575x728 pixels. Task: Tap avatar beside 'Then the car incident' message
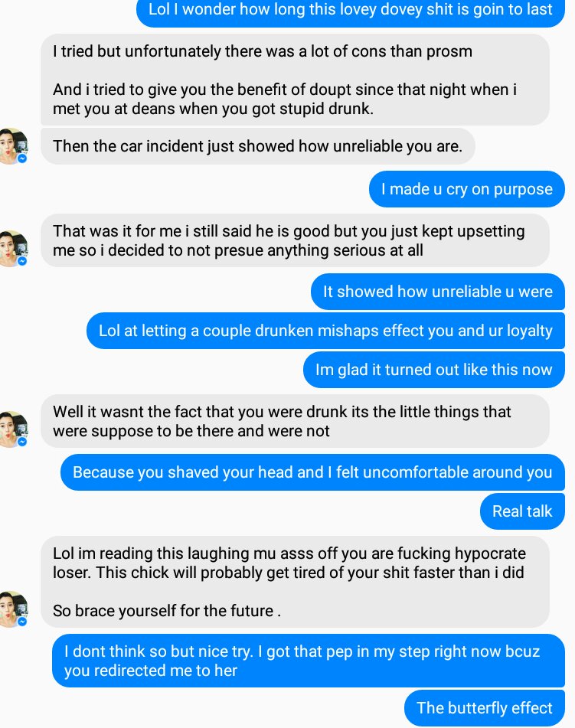(13, 146)
